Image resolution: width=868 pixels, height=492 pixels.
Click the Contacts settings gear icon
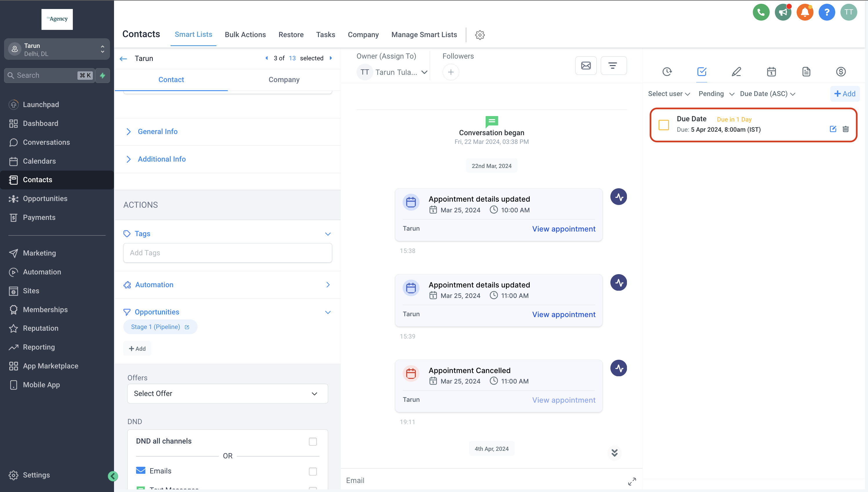pos(480,35)
